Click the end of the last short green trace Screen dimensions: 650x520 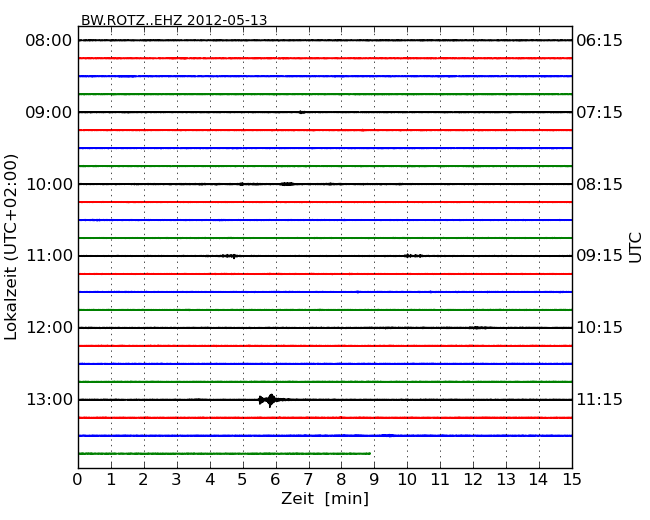click(x=369, y=454)
